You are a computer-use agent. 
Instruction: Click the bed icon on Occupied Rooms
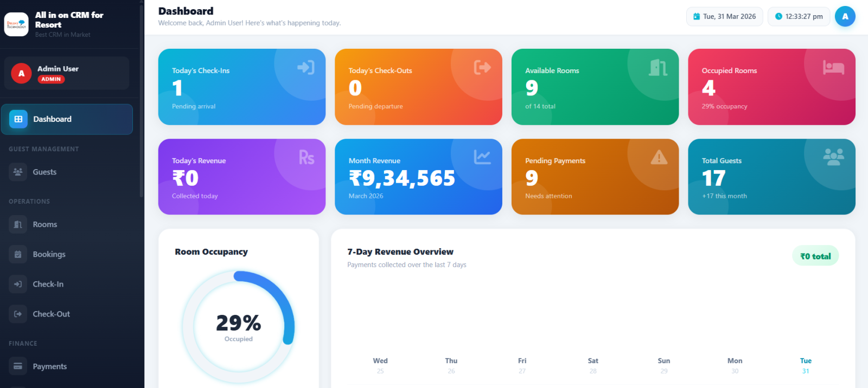coord(833,67)
